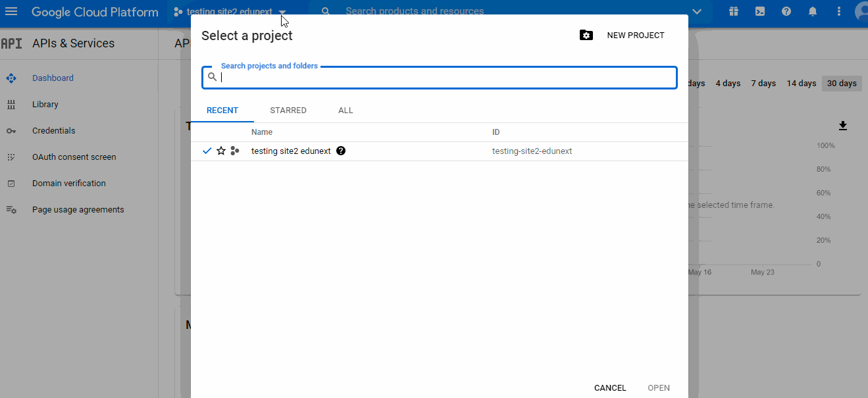Activate the Cloud Shell terminal icon
Screen dimensions: 868x398
760,11
